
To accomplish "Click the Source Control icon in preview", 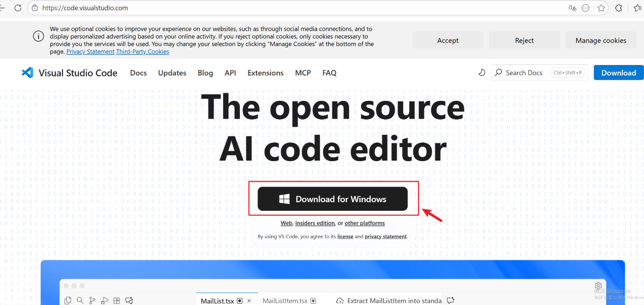I will point(92,301).
